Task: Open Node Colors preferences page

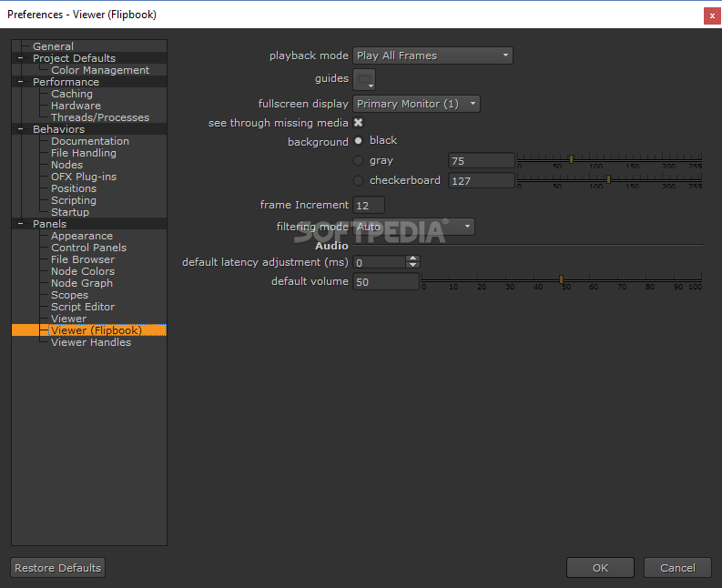Action: [83, 271]
